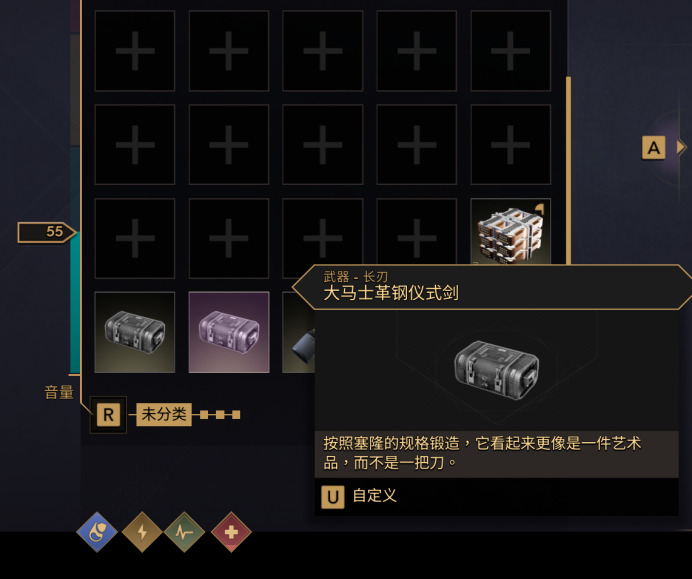Click the gold lightning bolt diamond icon
Screen dimensions: 692x579
point(142,532)
